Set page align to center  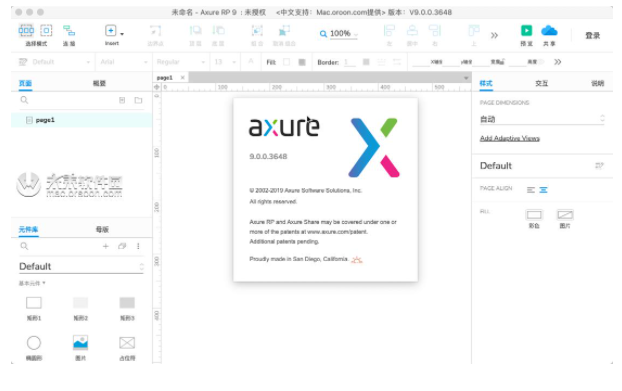[x=543, y=190]
